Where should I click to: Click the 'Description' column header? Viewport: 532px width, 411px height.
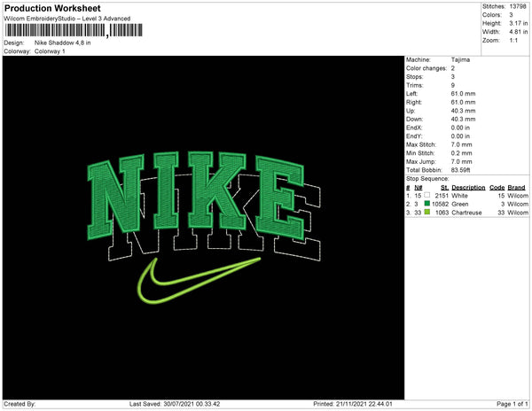tap(468, 188)
